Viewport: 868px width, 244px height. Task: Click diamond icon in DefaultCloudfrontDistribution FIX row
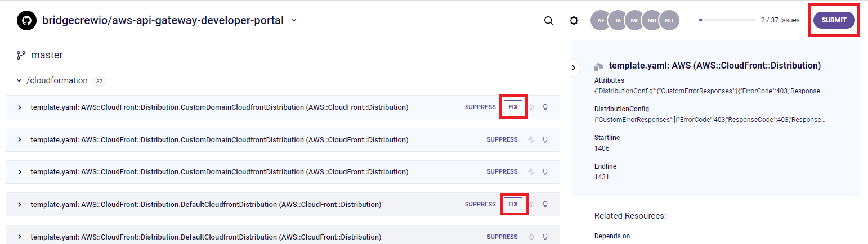point(531,204)
